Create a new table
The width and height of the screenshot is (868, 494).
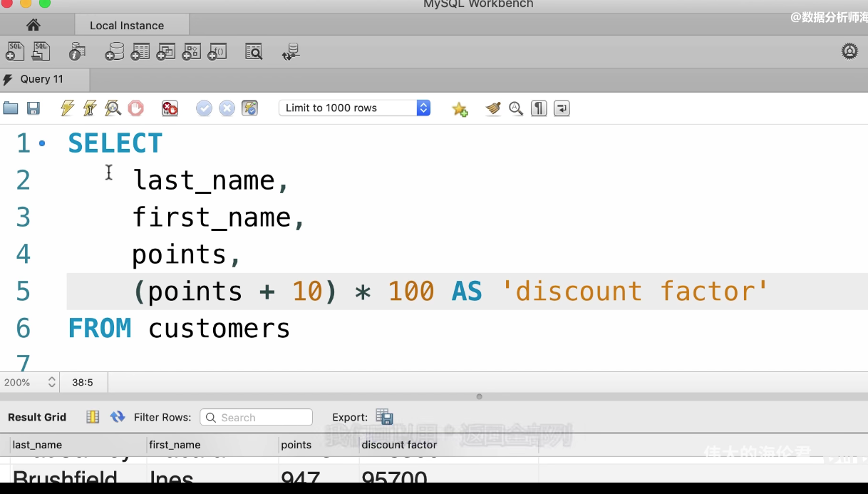[140, 51]
